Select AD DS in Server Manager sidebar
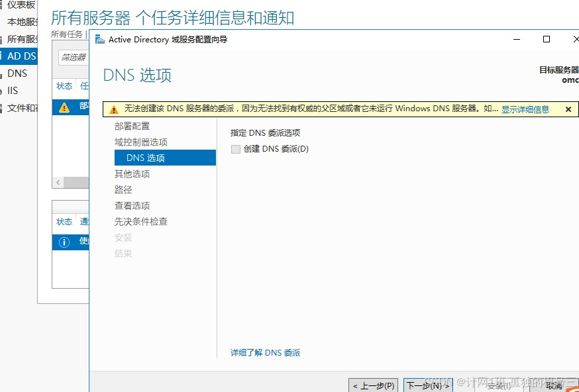 coord(19,56)
